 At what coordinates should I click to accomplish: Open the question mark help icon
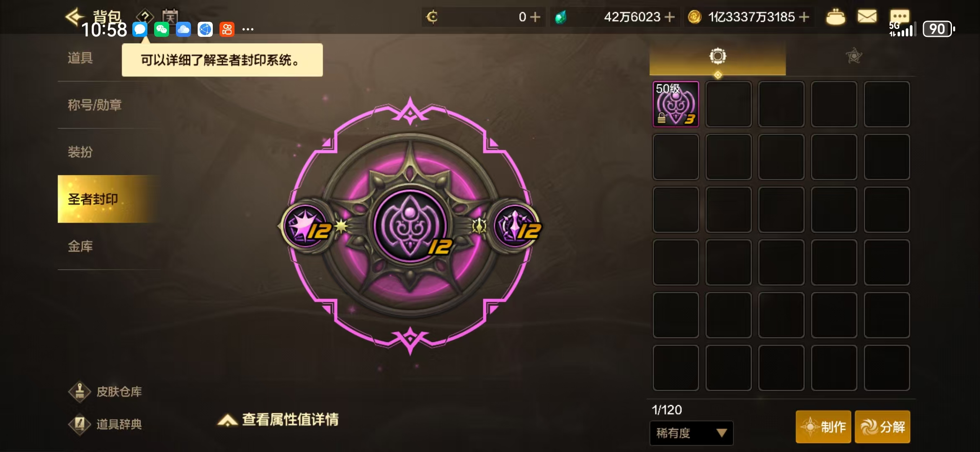(145, 16)
